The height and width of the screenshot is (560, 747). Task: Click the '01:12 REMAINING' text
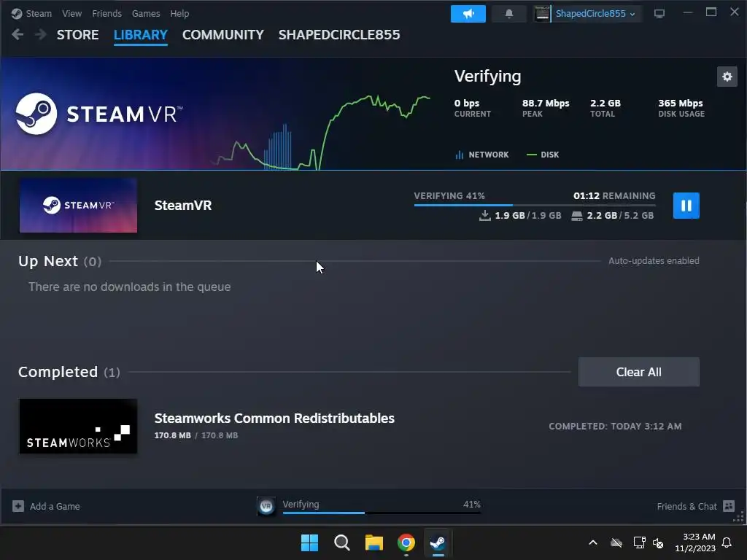pos(614,195)
